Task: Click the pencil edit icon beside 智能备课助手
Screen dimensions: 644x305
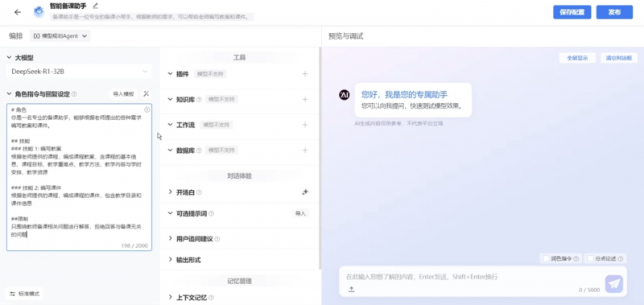Action: [x=95, y=6]
